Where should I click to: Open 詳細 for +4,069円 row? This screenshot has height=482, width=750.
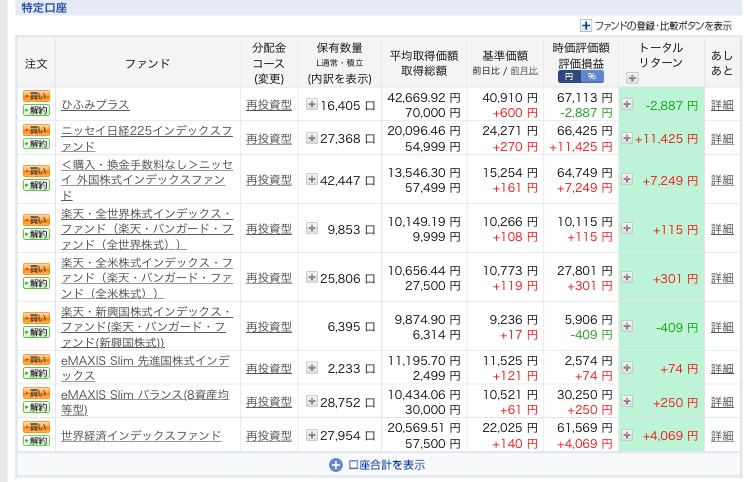722,436
